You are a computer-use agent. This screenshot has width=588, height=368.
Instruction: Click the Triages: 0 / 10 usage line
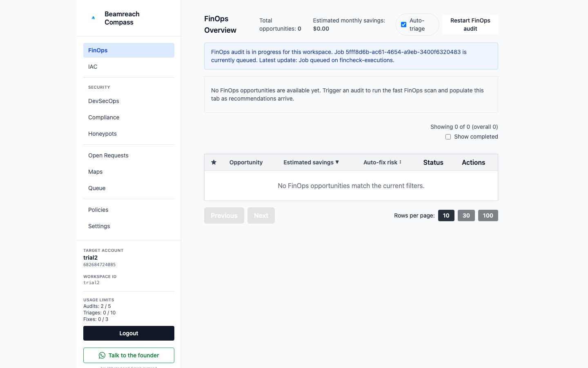(x=99, y=313)
